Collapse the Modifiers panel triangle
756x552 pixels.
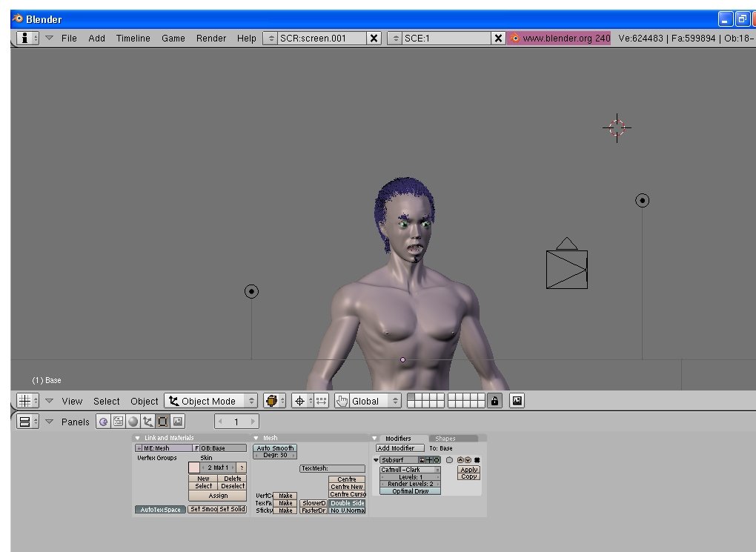point(374,438)
